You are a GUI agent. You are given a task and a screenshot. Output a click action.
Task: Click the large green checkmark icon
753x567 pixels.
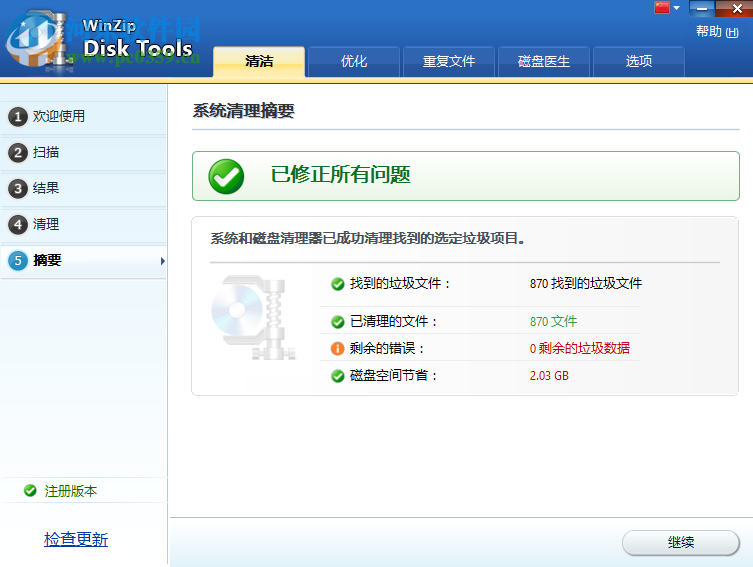click(226, 176)
